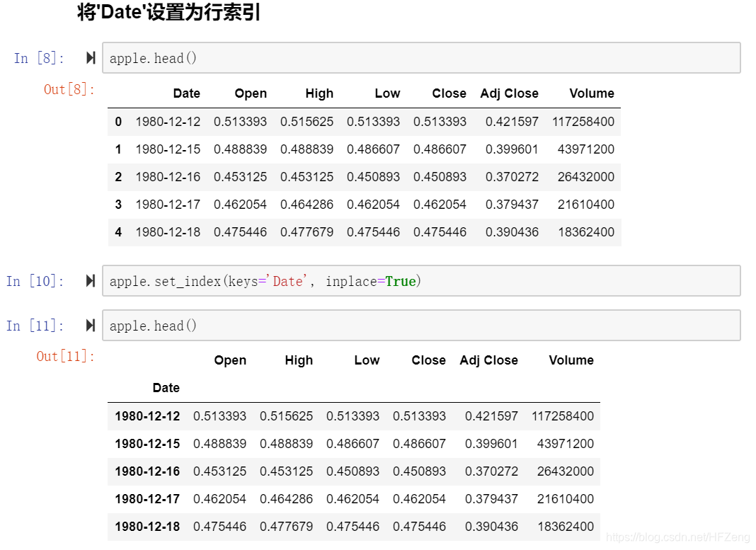Screen dimensions: 756x550
Task: Click the 1980-12-15 date cell in Out[8]
Action: [x=168, y=149]
